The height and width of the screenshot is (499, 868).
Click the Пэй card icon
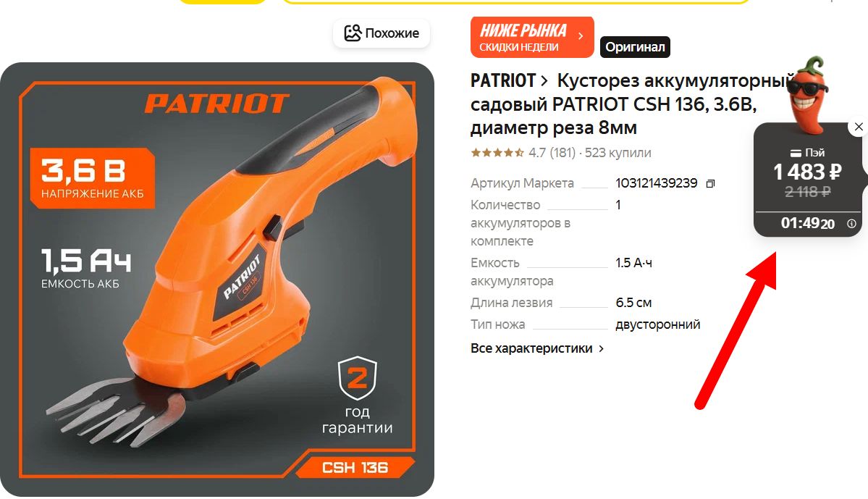point(796,153)
